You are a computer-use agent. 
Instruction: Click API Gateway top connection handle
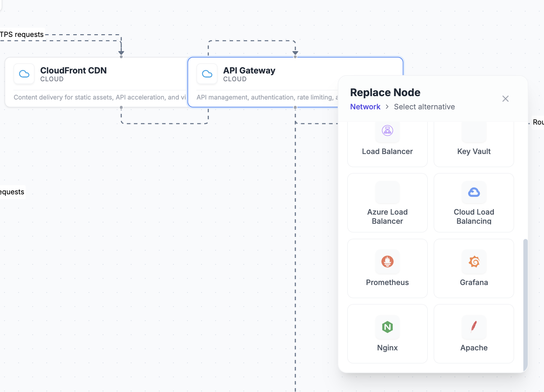(295, 57)
